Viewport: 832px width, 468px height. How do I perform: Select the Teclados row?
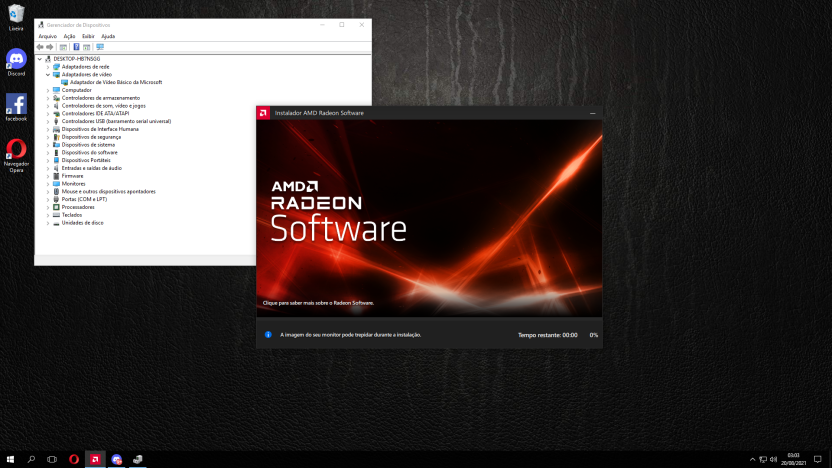click(72, 215)
